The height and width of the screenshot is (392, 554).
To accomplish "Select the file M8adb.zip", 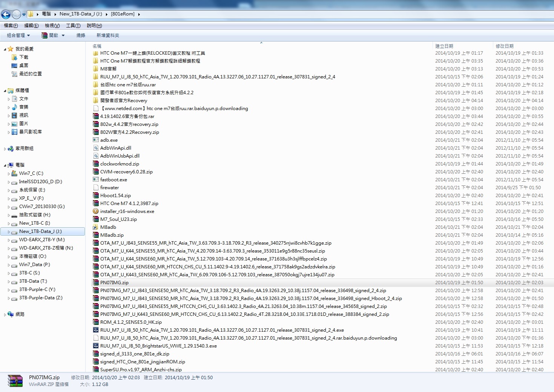I will [x=112, y=235].
